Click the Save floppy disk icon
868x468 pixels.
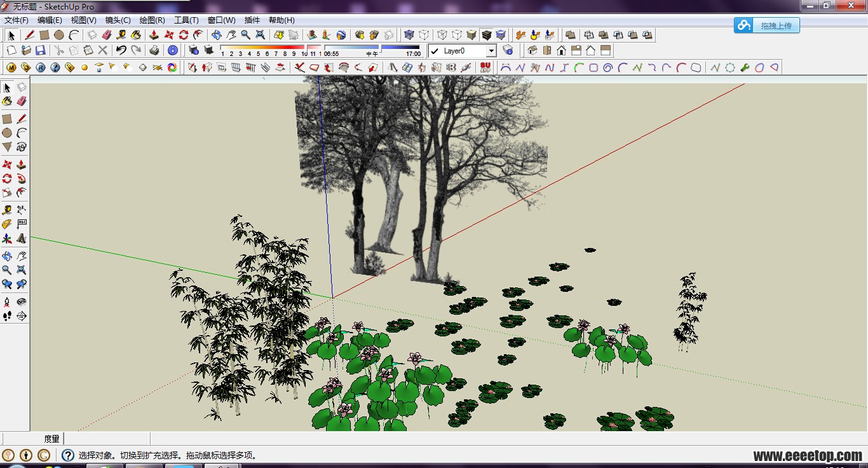click(x=40, y=50)
